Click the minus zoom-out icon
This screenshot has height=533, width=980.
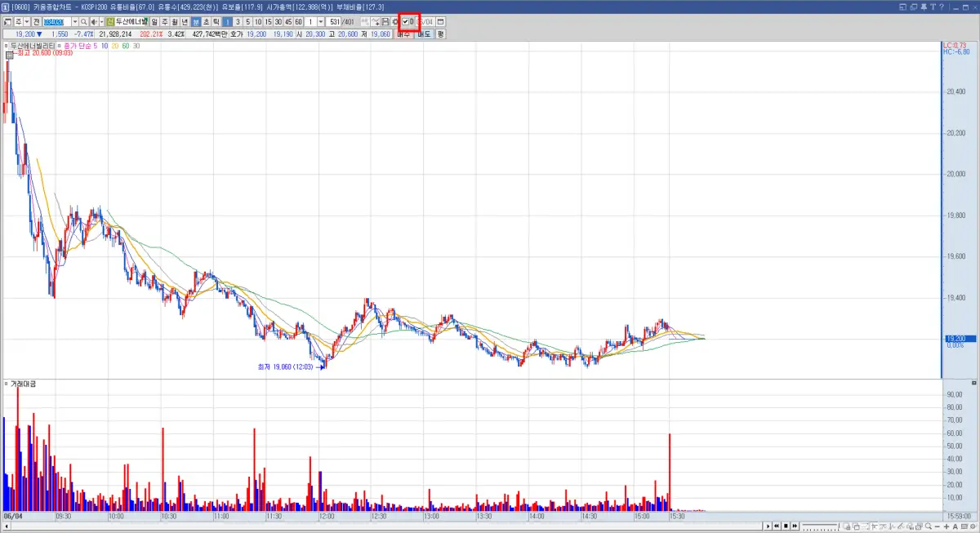937,526
